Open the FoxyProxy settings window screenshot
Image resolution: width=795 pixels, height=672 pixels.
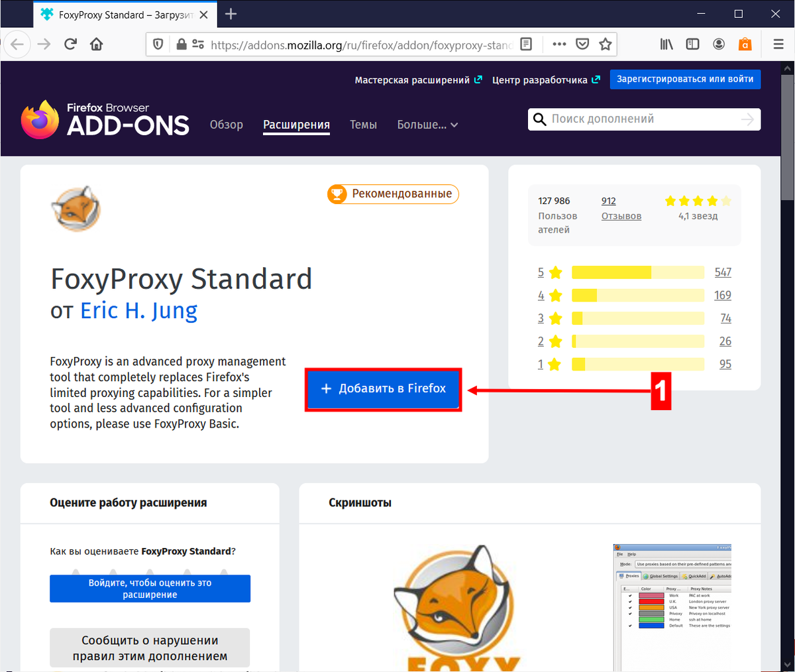click(672, 606)
